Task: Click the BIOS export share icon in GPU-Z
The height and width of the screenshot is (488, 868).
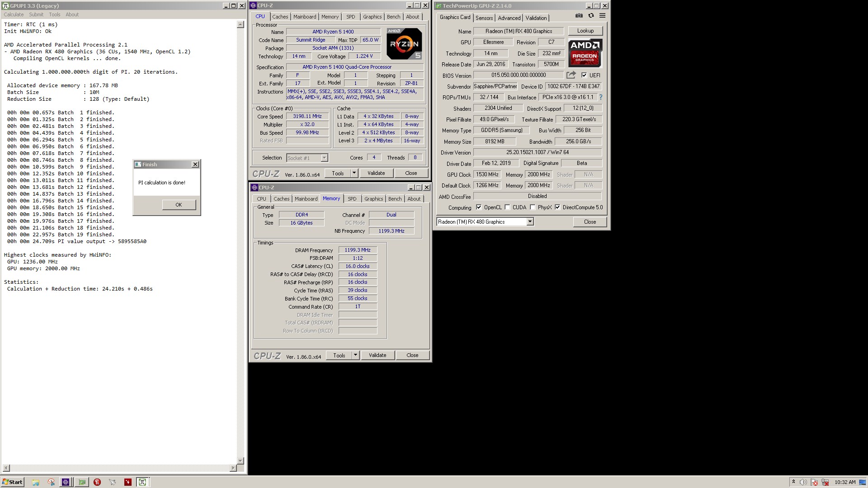Action: (x=571, y=75)
